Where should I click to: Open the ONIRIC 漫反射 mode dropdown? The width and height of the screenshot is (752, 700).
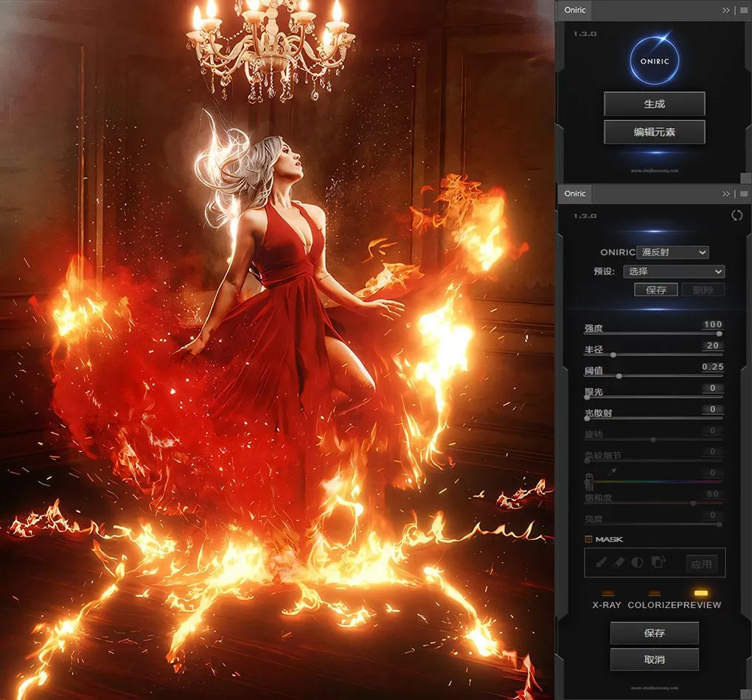click(672, 252)
